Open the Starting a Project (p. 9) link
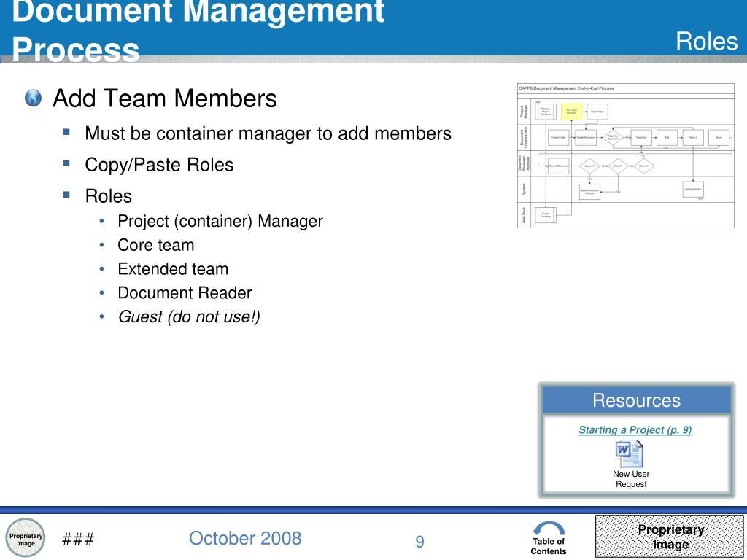This screenshot has width=747, height=560. 635,429
